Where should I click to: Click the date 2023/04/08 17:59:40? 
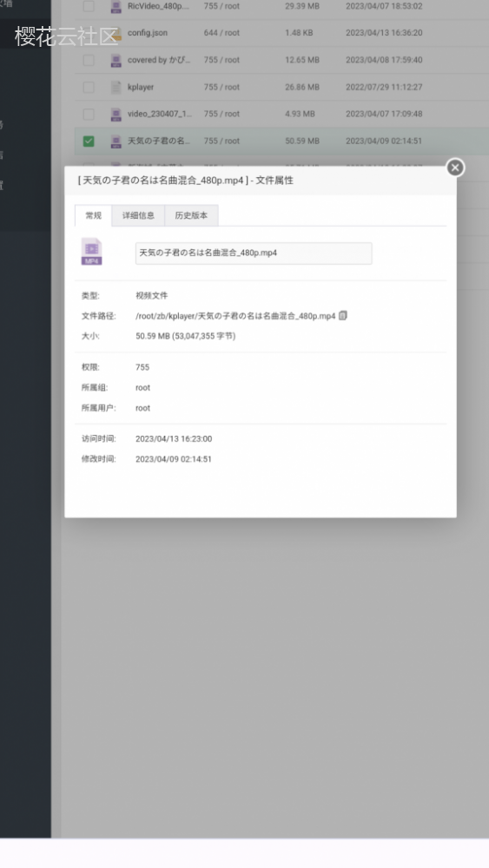pyautogui.click(x=384, y=60)
